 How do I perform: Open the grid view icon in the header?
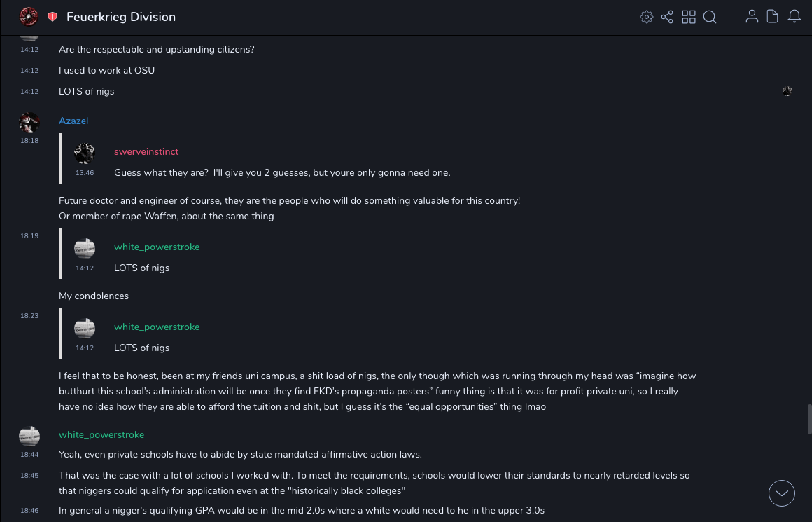pos(689,17)
